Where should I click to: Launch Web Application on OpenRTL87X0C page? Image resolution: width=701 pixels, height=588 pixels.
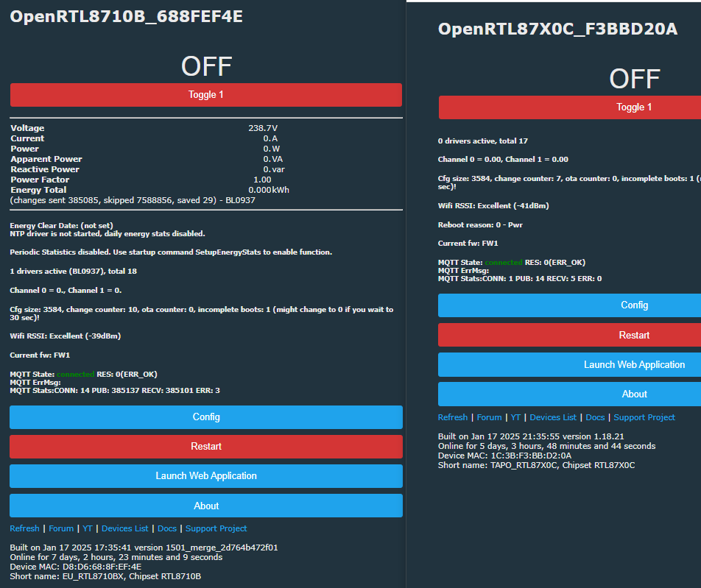pyautogui.click(x=570, y=364)
